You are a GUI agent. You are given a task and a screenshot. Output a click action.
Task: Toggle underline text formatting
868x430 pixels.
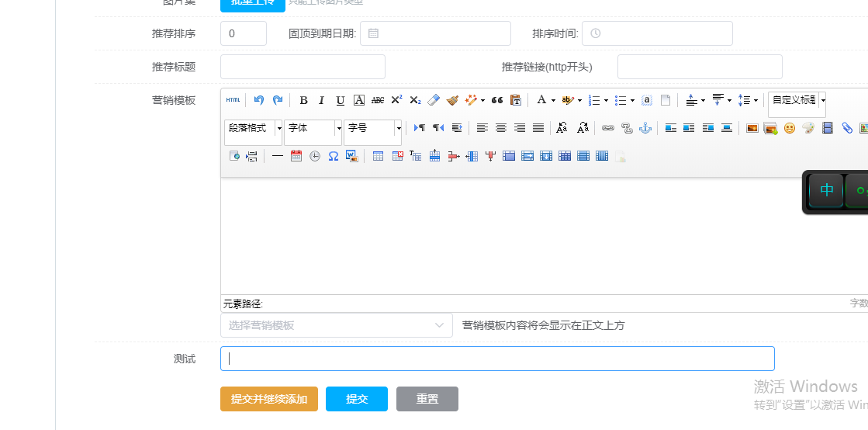(x=340, y=100)
